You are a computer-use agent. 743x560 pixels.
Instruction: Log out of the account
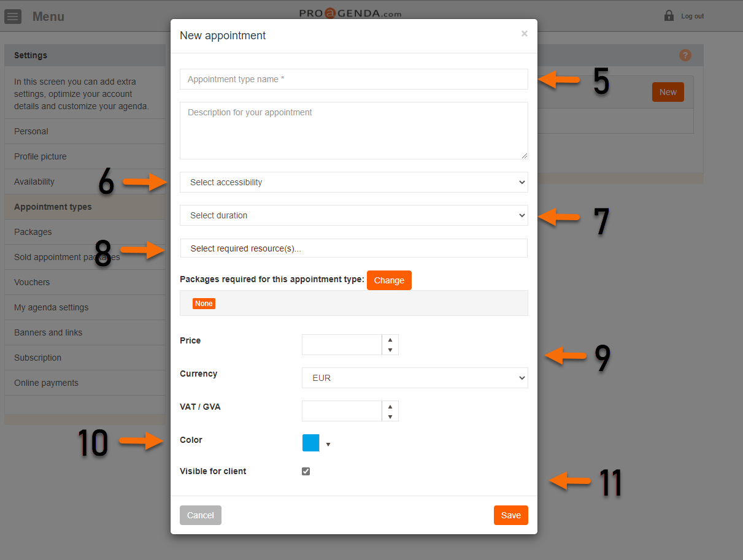click(x=693, y=16)
